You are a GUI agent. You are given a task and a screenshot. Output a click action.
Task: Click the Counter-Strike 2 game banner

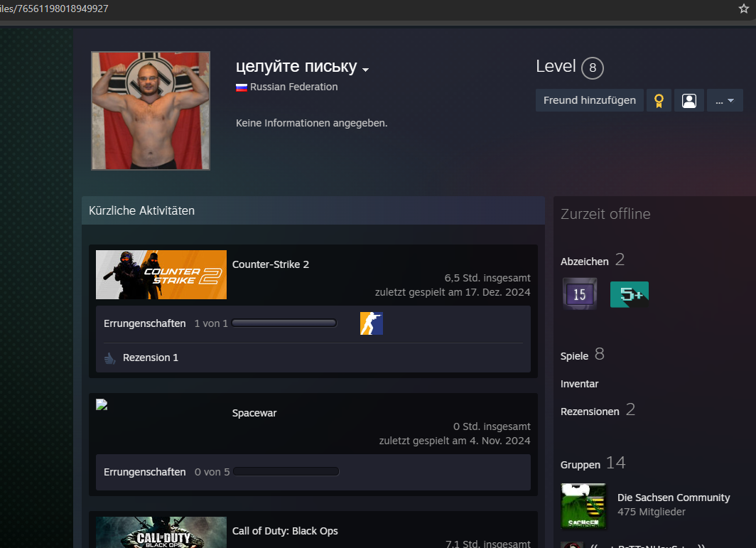[161, 274]
